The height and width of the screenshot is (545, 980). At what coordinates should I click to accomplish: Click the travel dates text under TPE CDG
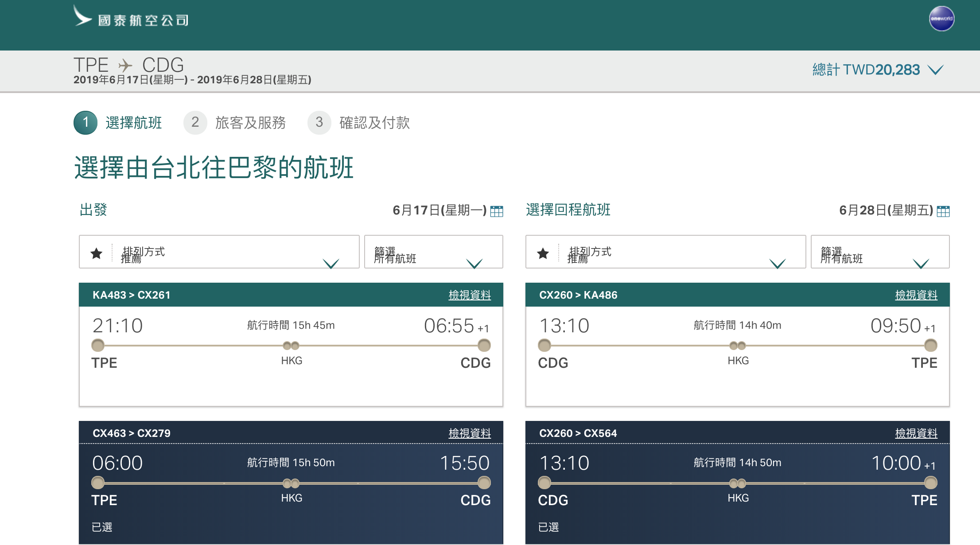point(192,80)
